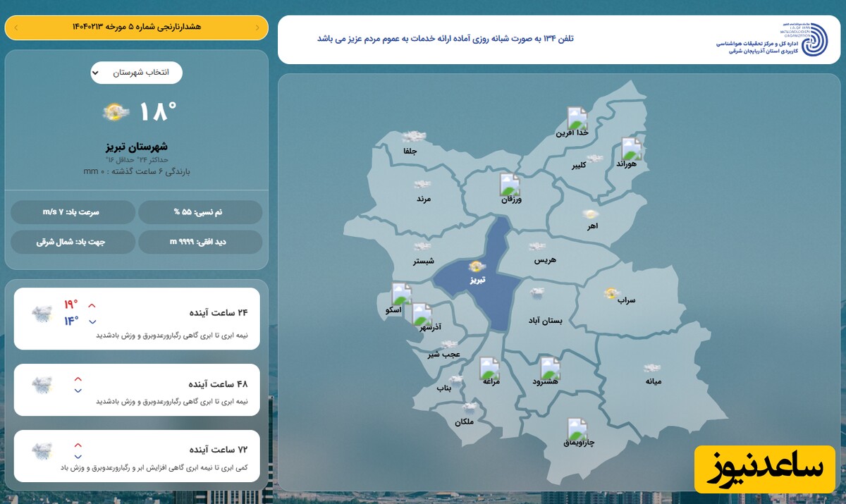Click the weather icon above Ahar county

click(x=591, y=214)
